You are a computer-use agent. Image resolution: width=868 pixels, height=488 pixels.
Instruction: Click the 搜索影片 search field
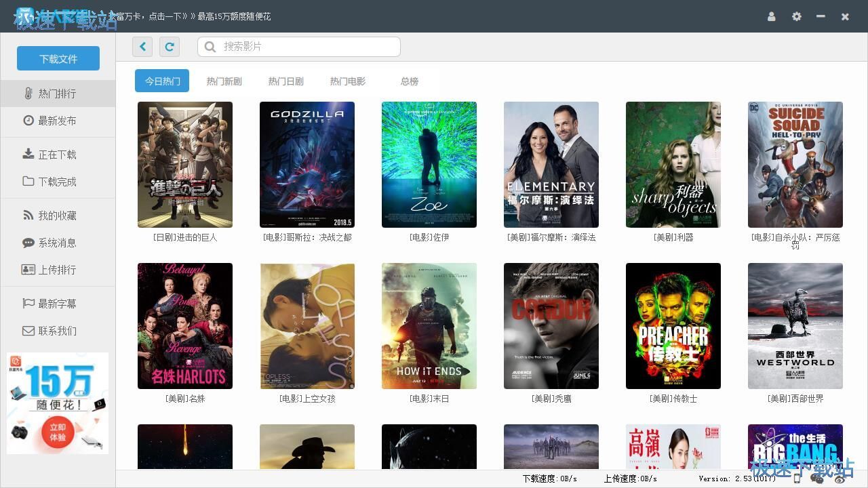click(299, 46)
